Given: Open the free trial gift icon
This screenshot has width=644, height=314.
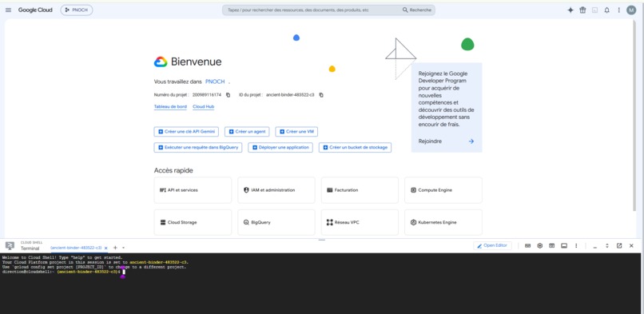Looking at the screenshot, I should tap(582, 10).
